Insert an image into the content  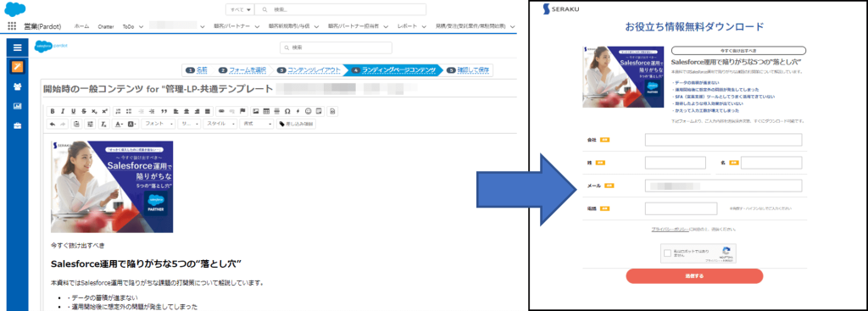click(256, 111)
